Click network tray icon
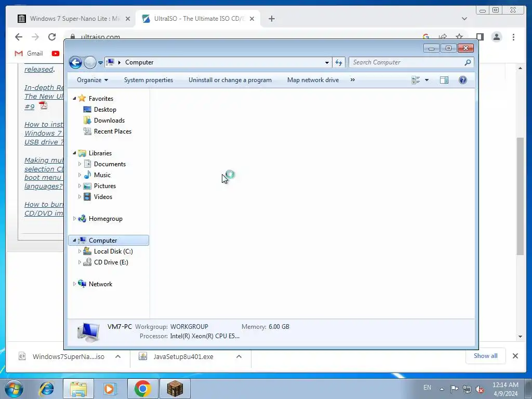 point(467,389)
